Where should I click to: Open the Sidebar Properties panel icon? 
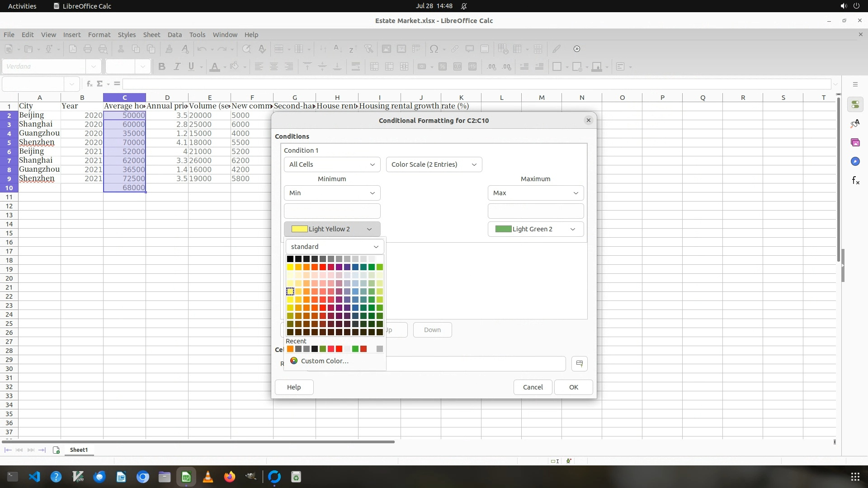[855, 105]
